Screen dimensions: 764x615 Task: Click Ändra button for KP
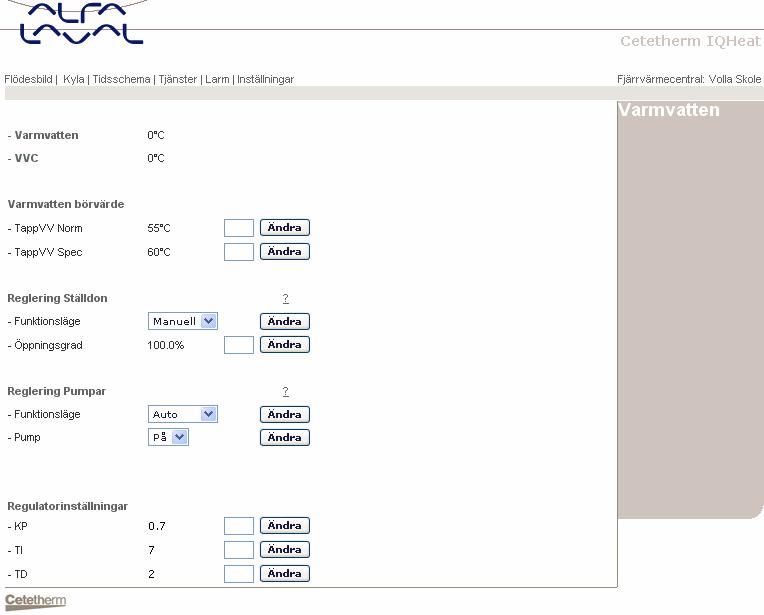point(285,526)
